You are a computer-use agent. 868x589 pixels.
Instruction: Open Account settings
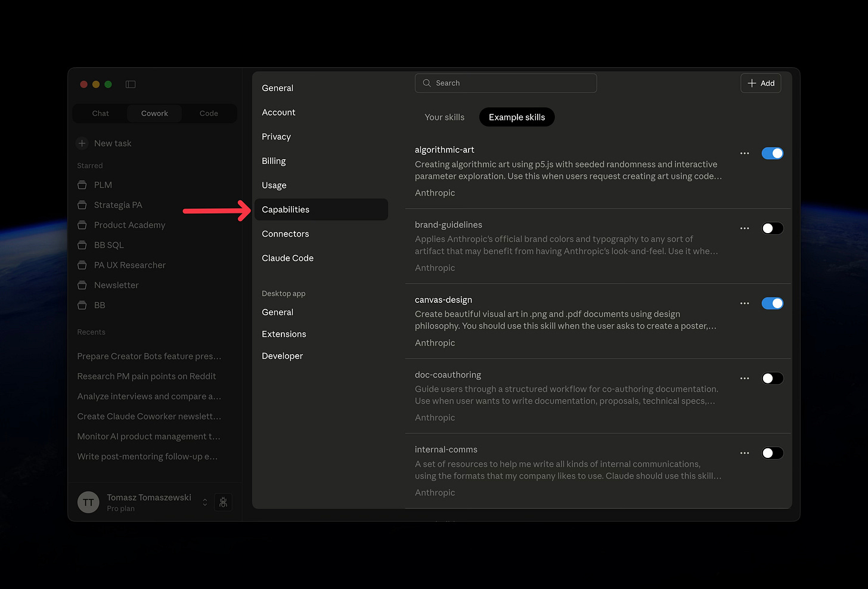coord(321,112)
